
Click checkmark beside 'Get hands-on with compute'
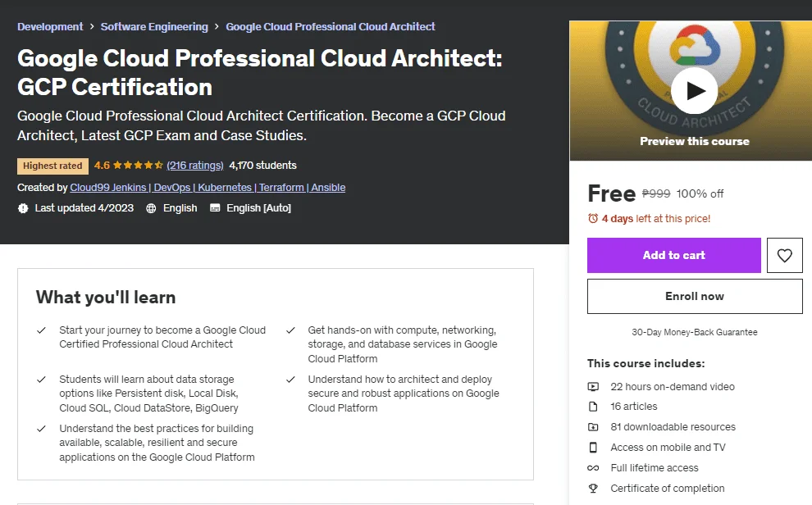tap(290, 330)
